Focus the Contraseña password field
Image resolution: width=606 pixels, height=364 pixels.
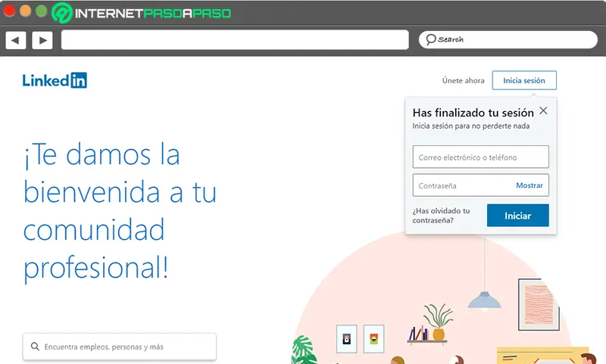480,185
